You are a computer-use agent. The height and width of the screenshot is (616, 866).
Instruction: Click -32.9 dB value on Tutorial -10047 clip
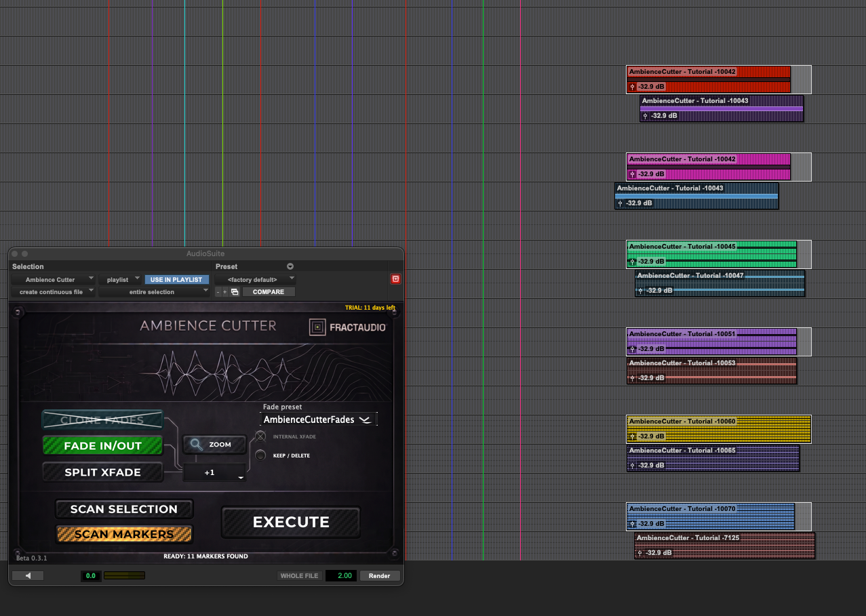click(659, 291)
